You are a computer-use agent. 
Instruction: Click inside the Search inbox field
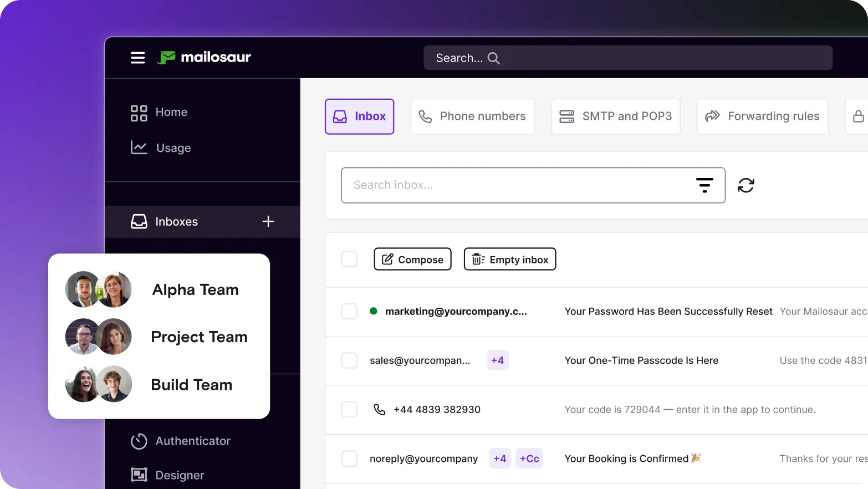[499, 185]
